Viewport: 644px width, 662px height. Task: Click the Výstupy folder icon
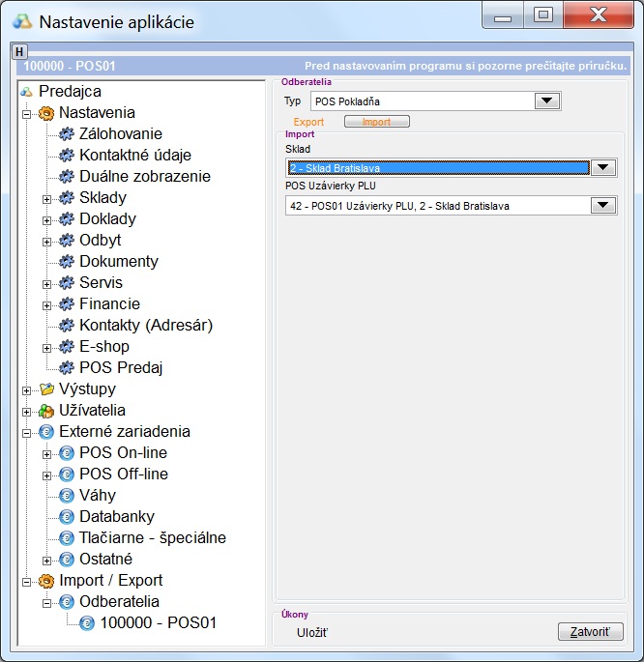click(x=46, y=389)
